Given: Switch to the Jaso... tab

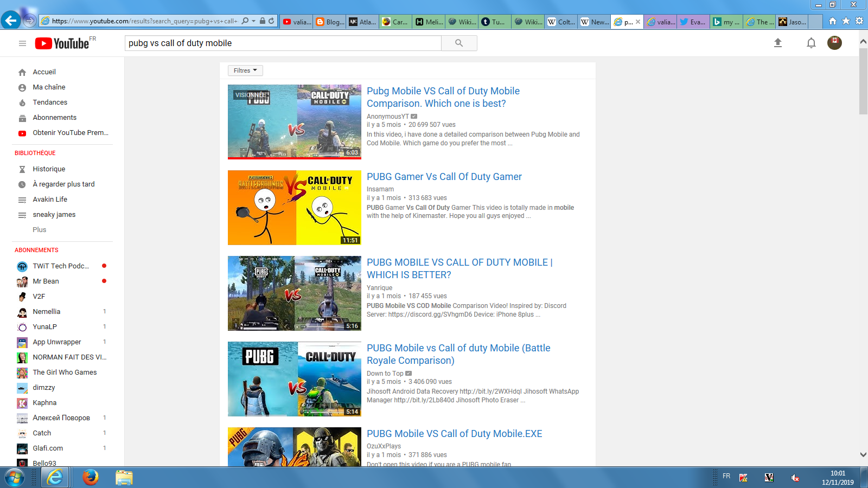Looking at the screenshot, I should click(792, 22).
